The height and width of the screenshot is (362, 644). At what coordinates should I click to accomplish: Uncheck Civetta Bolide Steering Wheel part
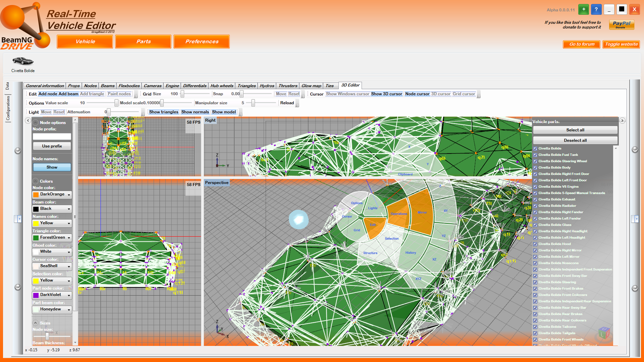point(535,161)
